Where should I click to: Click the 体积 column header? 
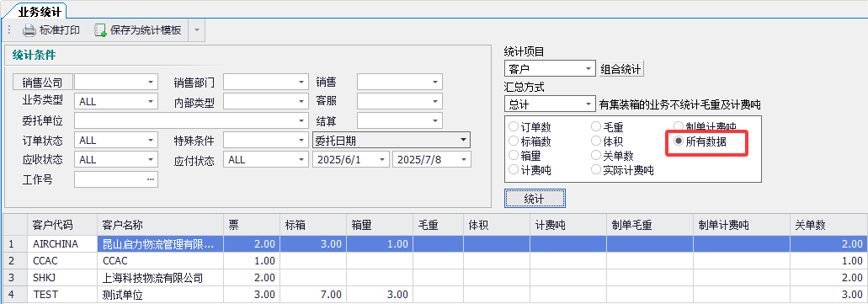pyautogui.click(x=497, y=226)
